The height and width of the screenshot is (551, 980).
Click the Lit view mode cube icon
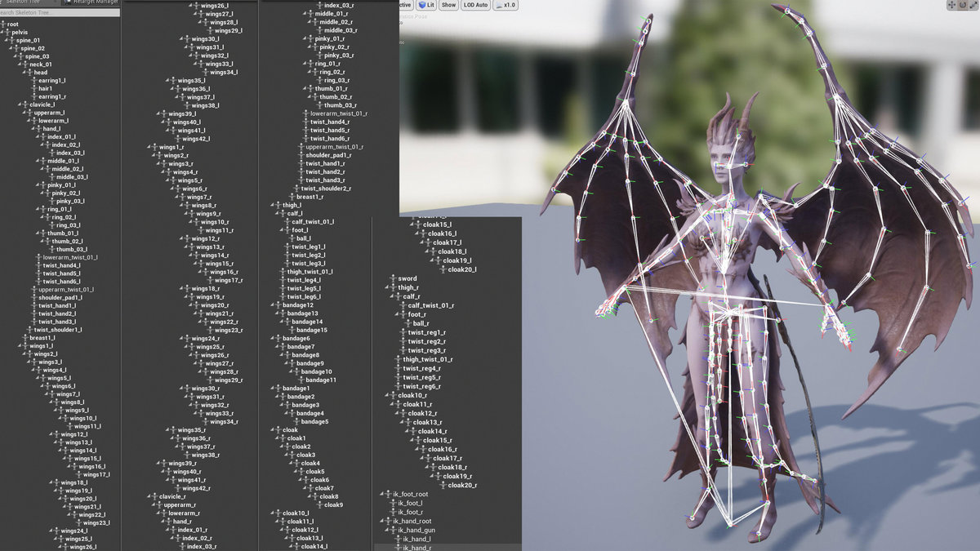pyautogui.click(x=421, y=5)
